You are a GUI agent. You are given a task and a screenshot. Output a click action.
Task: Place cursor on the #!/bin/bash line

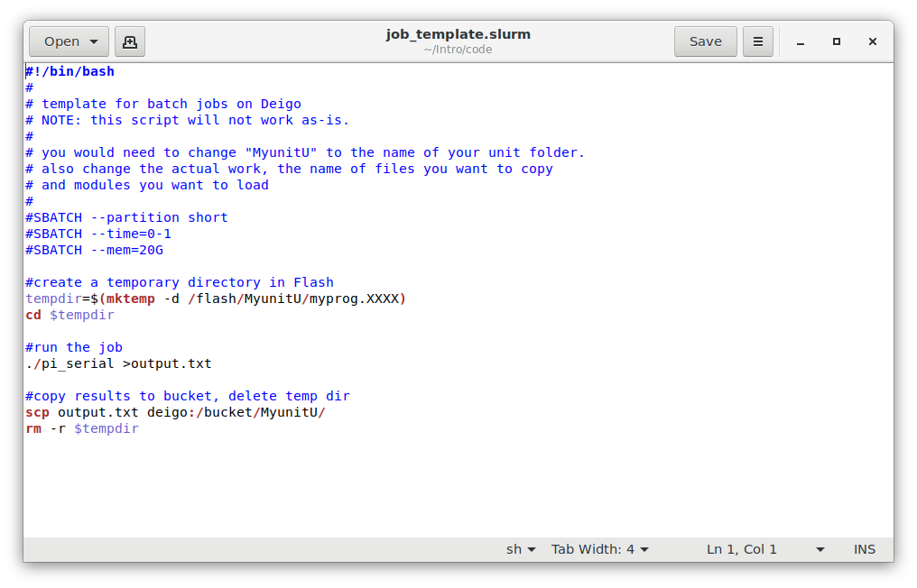click(69, 70)
